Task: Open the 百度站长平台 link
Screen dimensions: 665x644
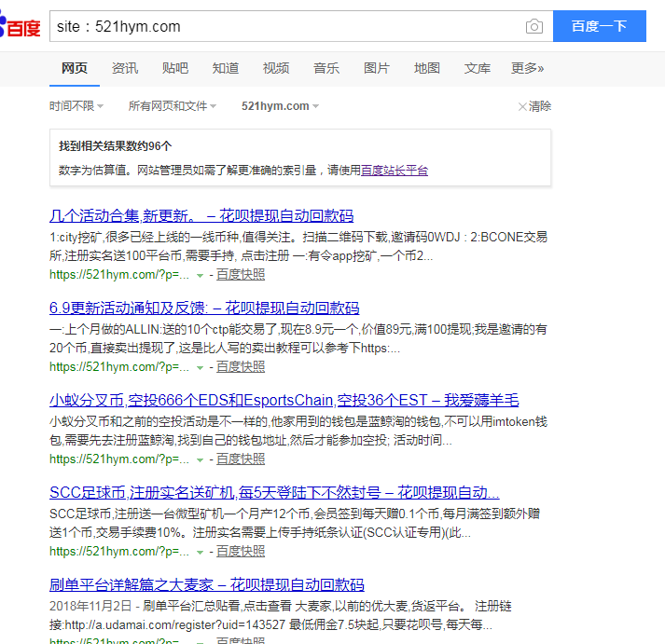Action: pos(395,171)
